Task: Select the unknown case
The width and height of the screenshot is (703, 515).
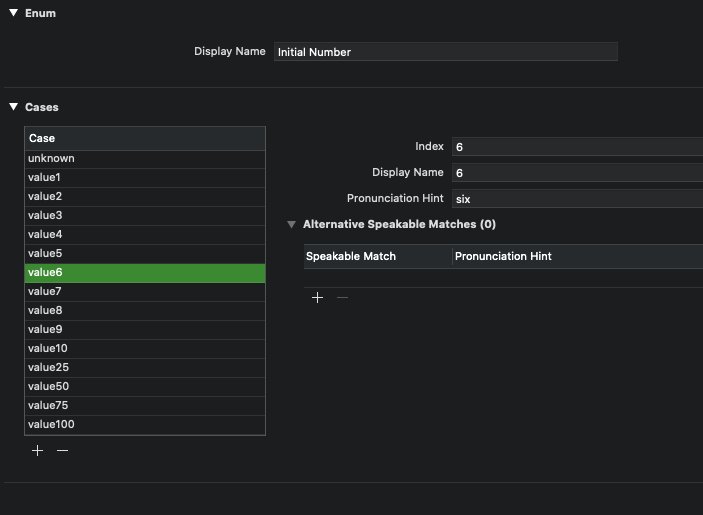Action: [x=145, y=159]
